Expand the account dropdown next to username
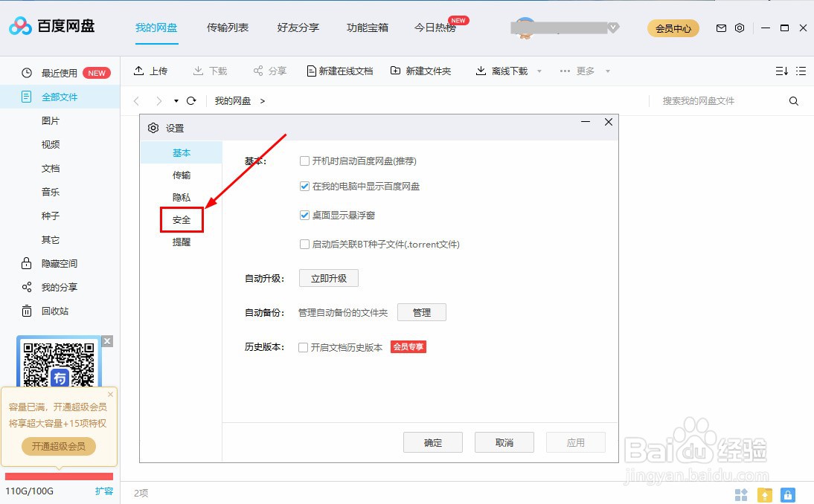Screen dimensions: 814x504 612,28
